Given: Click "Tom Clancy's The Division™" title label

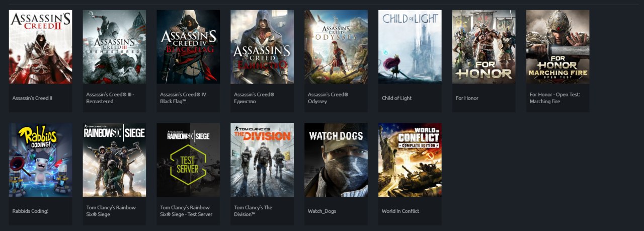Looking at the screenshot, I should coord(254,211).
